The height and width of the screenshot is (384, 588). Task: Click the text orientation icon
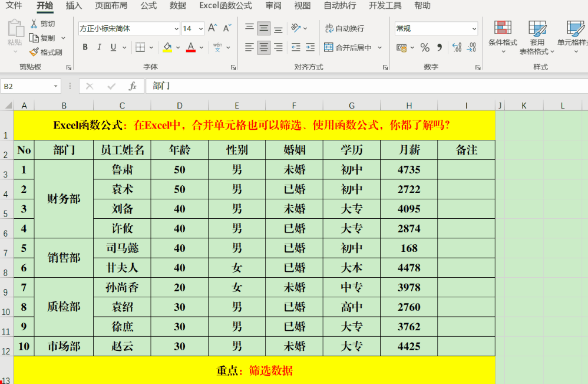click(296, 28)
